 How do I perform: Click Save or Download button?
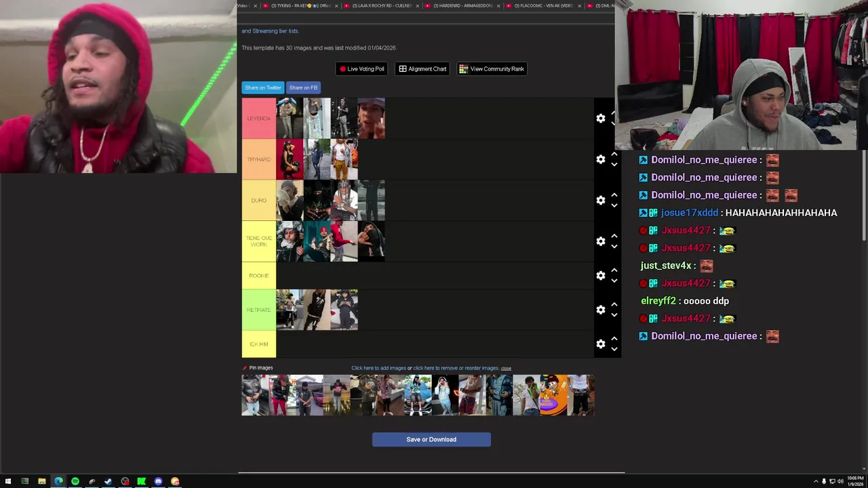(431, 440)
